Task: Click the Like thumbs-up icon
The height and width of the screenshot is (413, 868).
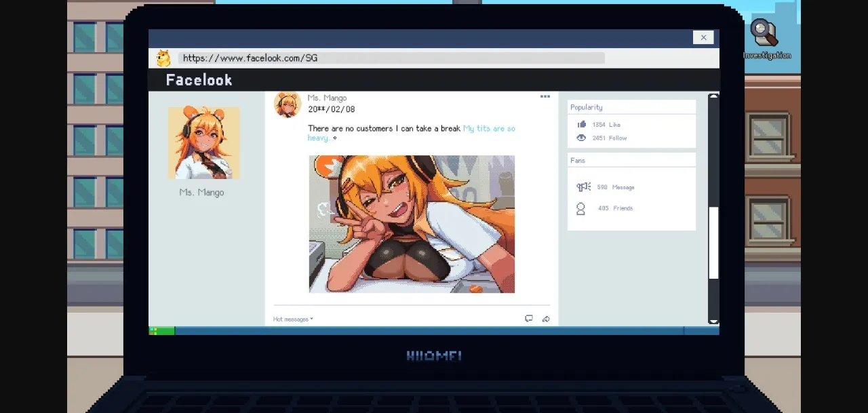Action: (x=581, y=124)
